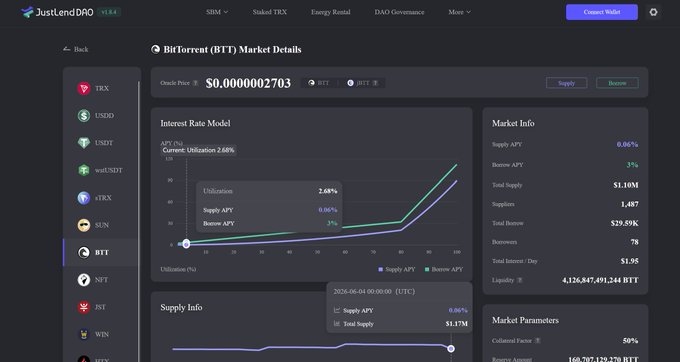The image size is (680, 362).
Task: Select the TRX token icon
Action: 84,88
